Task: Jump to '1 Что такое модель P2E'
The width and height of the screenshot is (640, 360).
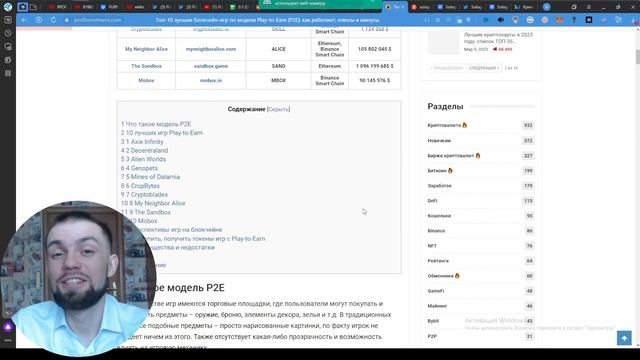Action: coord(156,124)
